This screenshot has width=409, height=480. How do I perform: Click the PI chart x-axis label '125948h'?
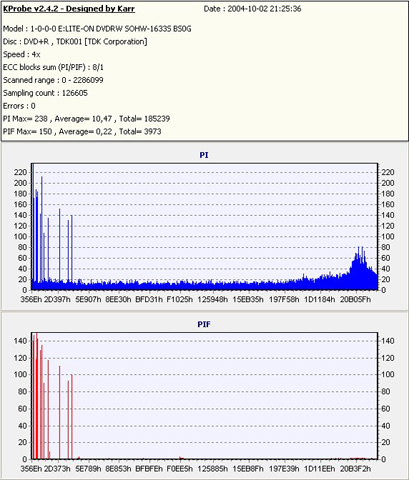(213, 299)
